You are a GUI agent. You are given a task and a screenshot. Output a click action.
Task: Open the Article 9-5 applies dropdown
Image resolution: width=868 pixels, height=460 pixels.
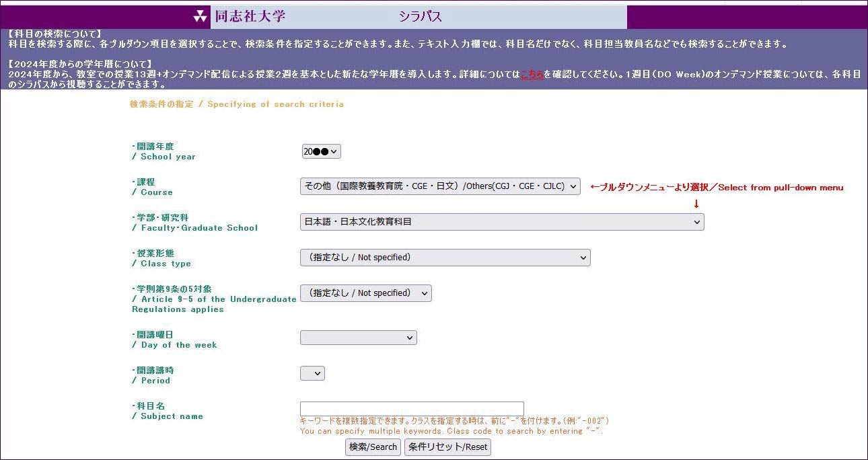365,293
